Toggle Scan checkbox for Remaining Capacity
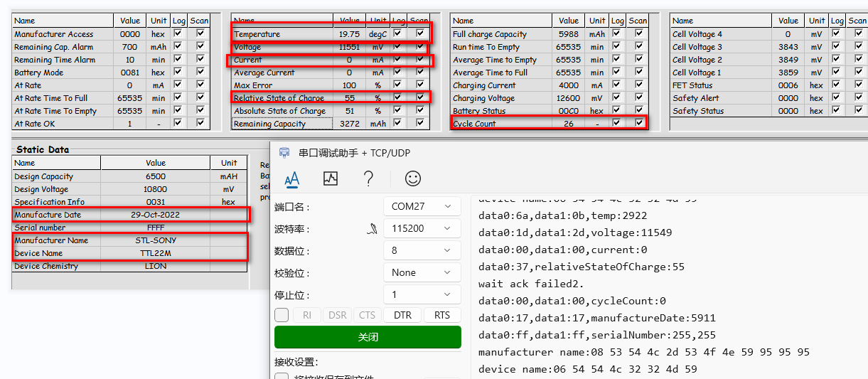Image resolution: width=868 pixels, height=379 pixels. coord(420,123)
